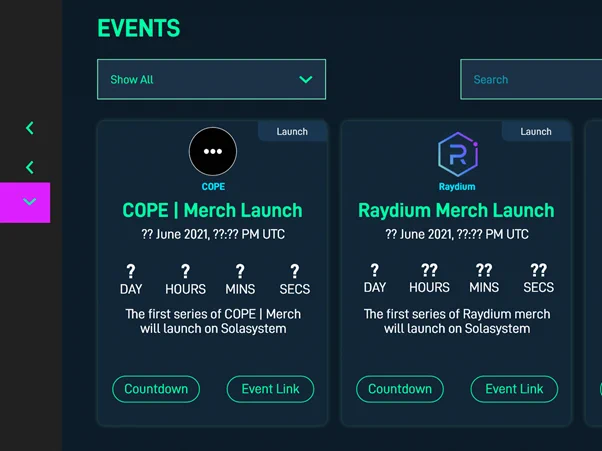Click Event Link on Raydium Merch card
The width and height of the screenshot is (602, 451).
514,389
